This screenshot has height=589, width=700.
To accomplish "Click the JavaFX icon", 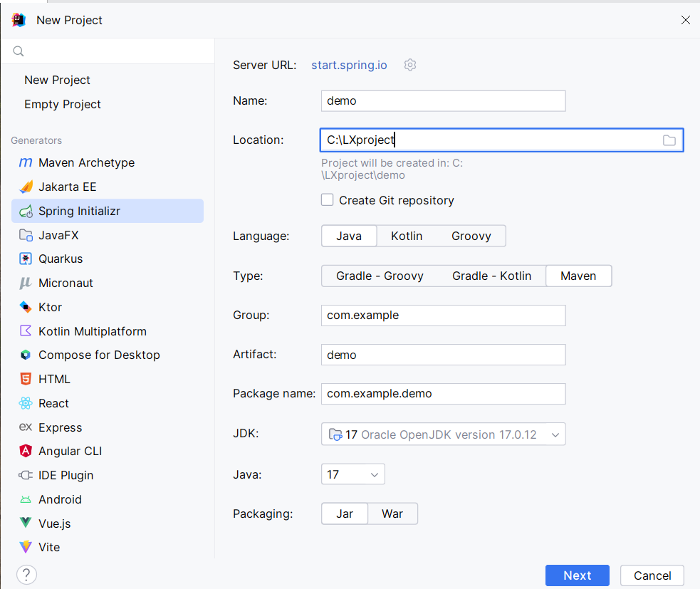I will click(x=26, y=235).
